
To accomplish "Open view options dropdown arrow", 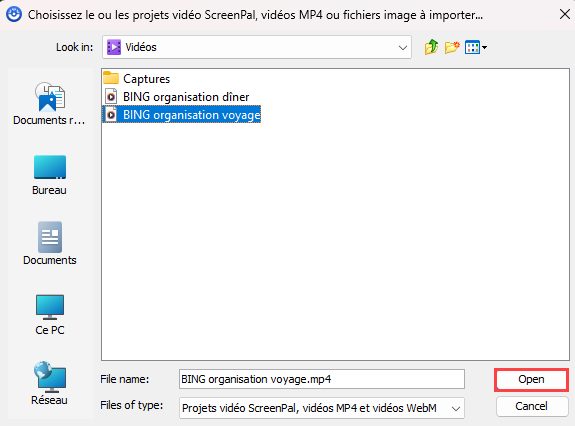I will (484, 47).
